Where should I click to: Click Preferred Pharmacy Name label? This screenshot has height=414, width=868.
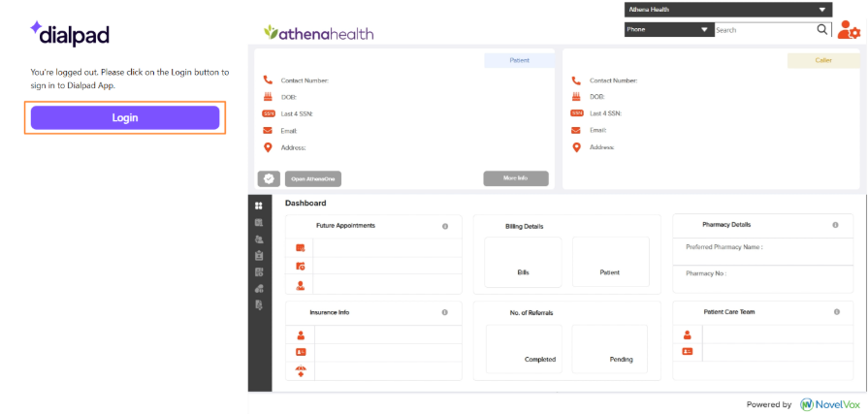[x=724, y=247]
